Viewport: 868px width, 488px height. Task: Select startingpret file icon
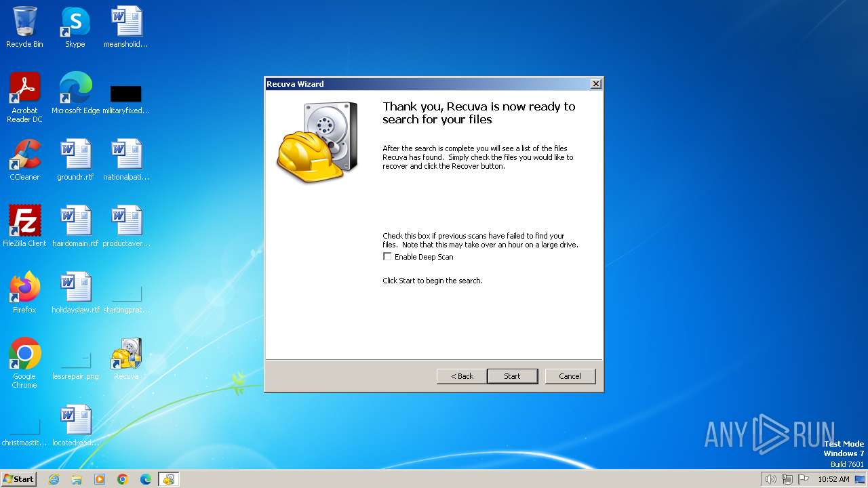coord(126,298)
